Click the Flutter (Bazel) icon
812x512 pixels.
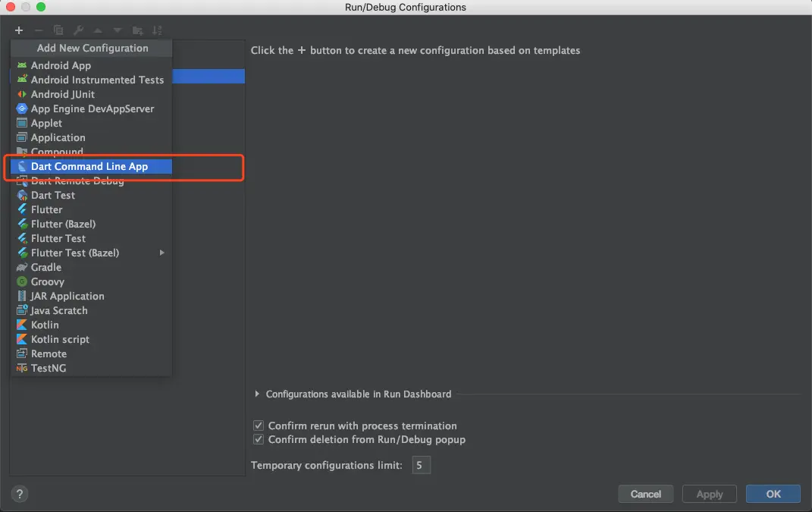(22, 225)
